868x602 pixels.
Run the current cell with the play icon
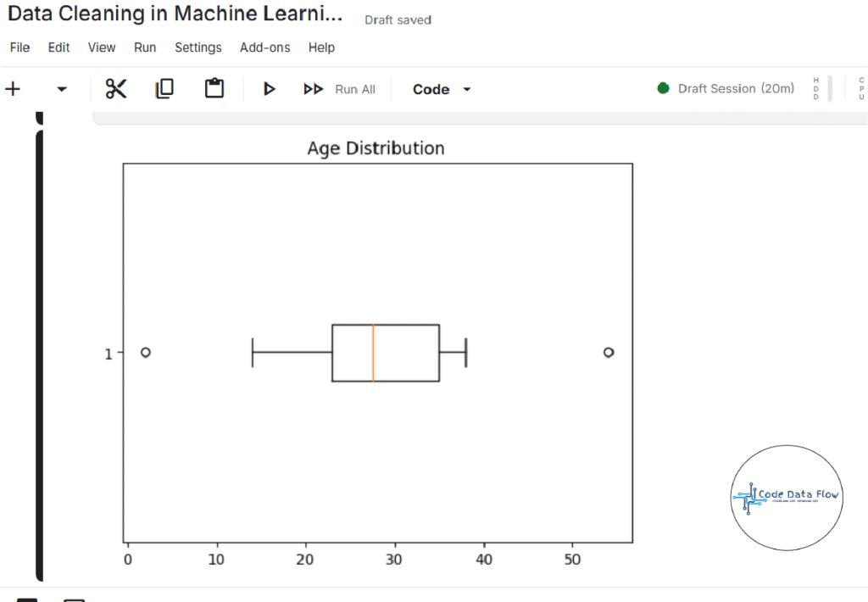tap(270, 89)
